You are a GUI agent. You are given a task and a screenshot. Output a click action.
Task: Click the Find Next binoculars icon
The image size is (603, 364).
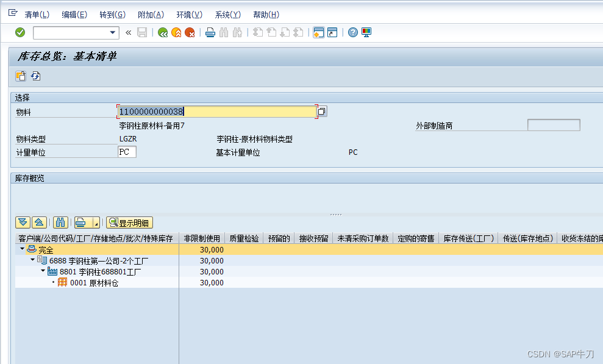(x=237, y=33)
